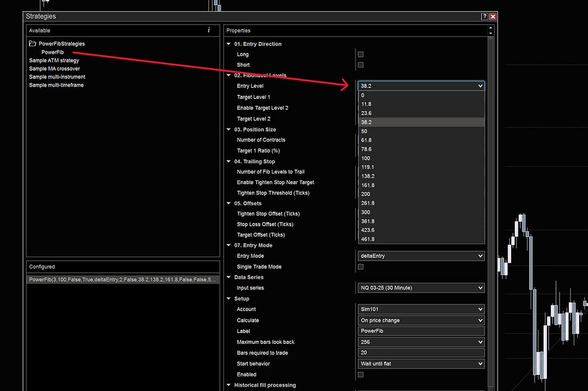This screenshot has width=588, height=391.
Task: Select the PowerFib strategy in Available list
Action: [x=52, y=52]
